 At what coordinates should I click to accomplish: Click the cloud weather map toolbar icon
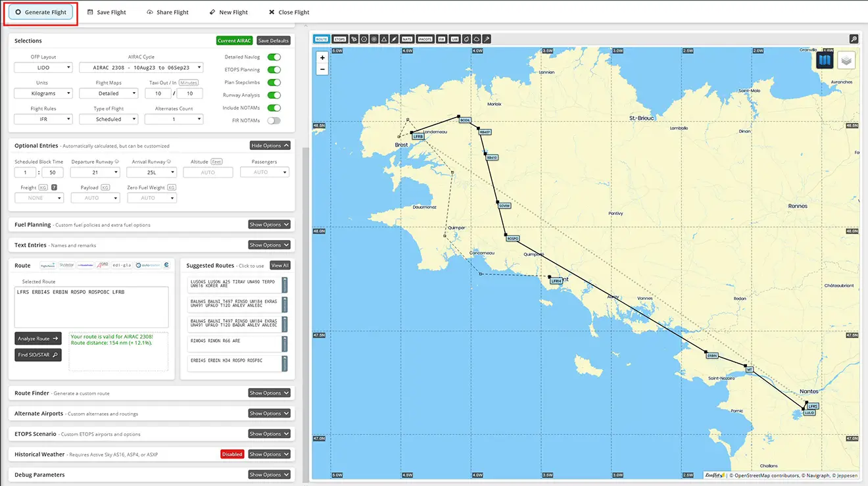coord(477,39)
